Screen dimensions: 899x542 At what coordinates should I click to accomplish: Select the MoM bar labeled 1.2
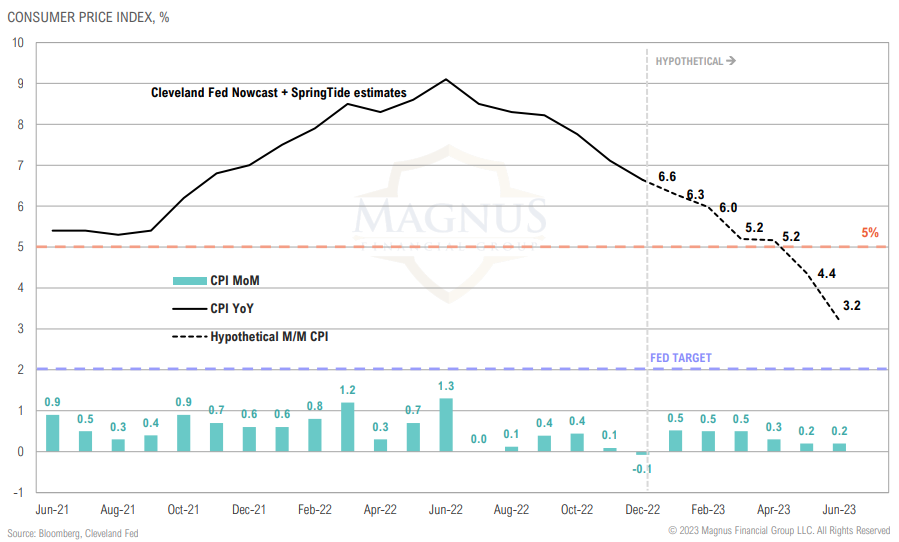pyautogui.click(x=348, y=427)
